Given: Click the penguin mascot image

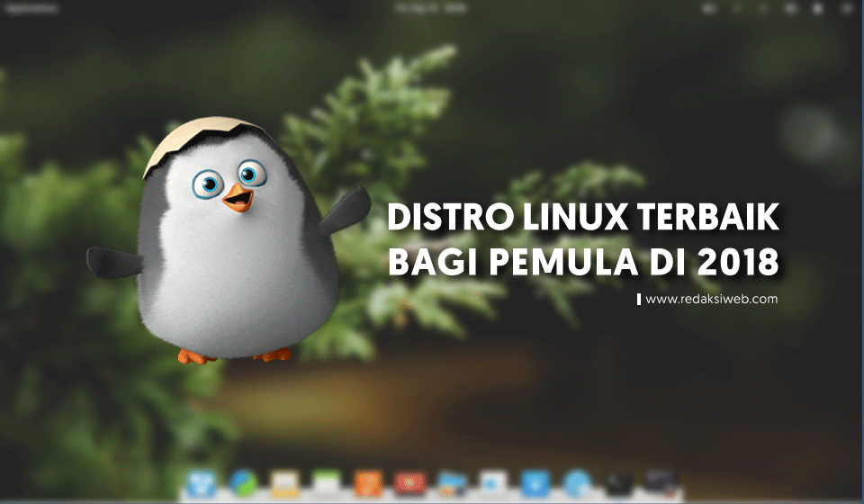Looking at the screenshot, I should click(228, 240).
